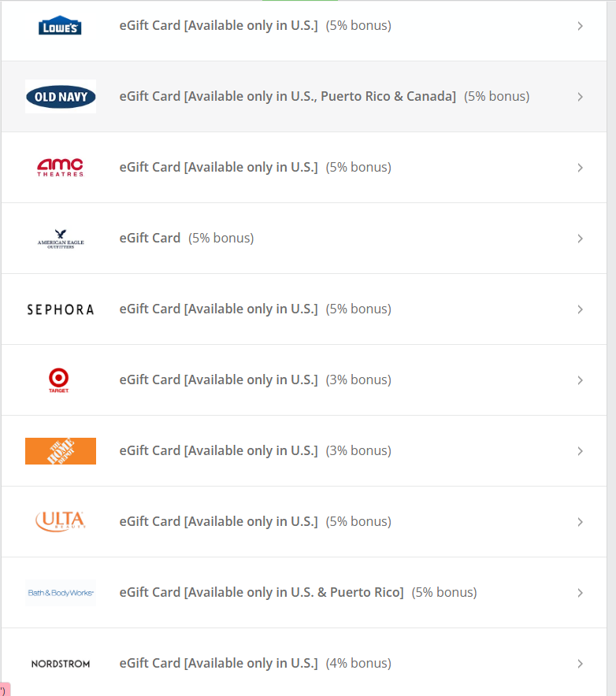The height and width of the screenshot is (696, 616).
Task: Open Ulta eGift Card 5% bonus entry
Action: (254, 522)
